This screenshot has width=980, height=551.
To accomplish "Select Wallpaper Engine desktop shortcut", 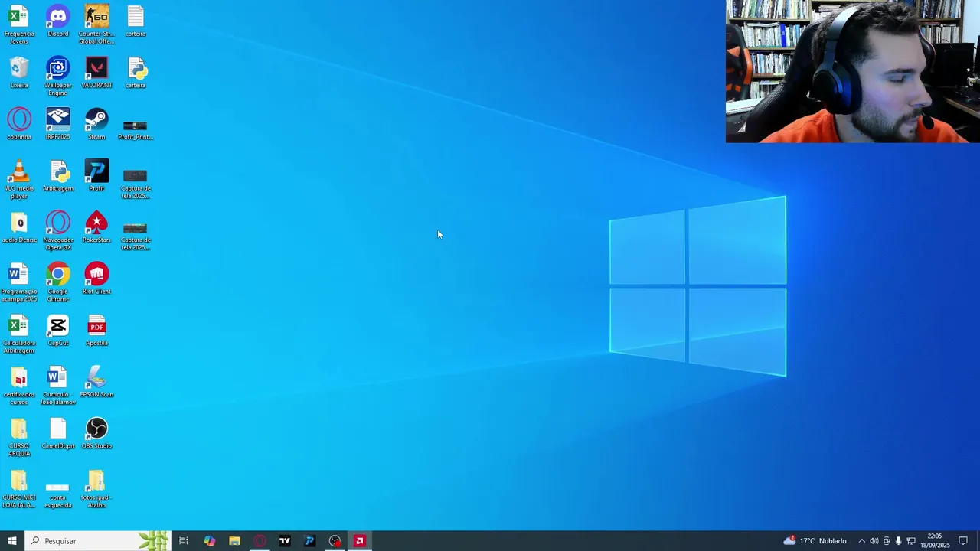I will (x=58, y=77).
